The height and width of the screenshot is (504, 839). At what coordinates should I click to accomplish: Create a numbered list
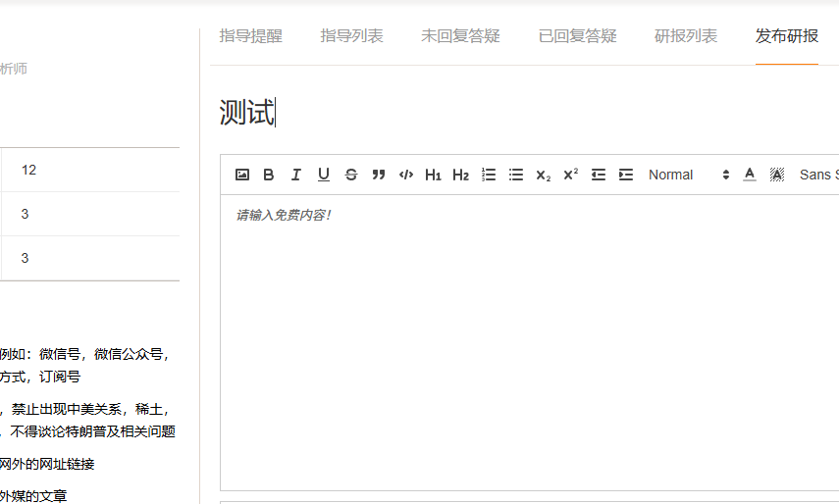[x=489, y=175]
